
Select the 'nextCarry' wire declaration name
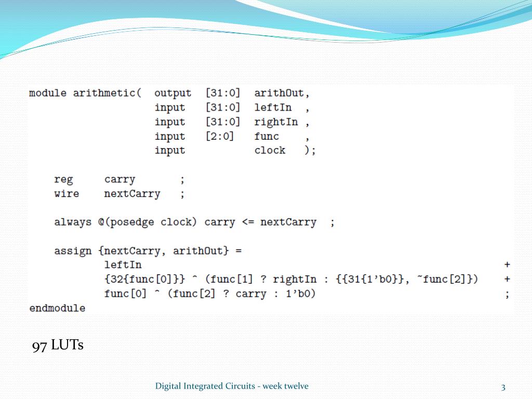tap(132, 194)
